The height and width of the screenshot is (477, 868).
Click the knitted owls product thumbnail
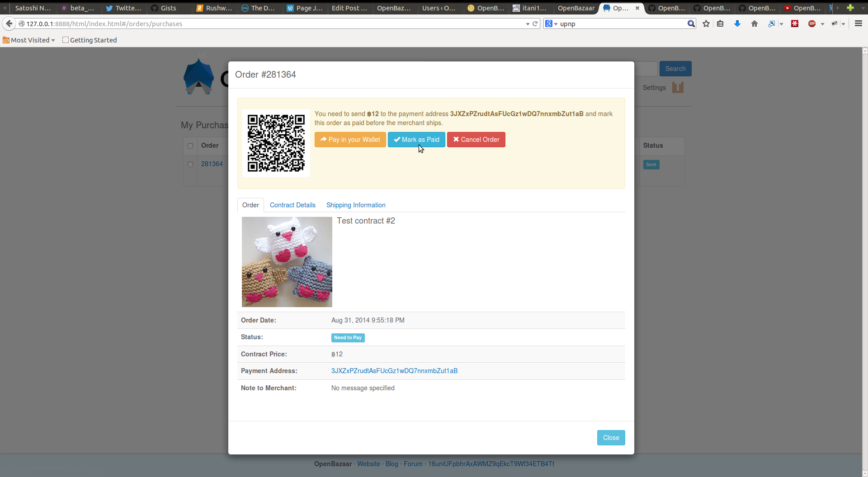point(287,262)
